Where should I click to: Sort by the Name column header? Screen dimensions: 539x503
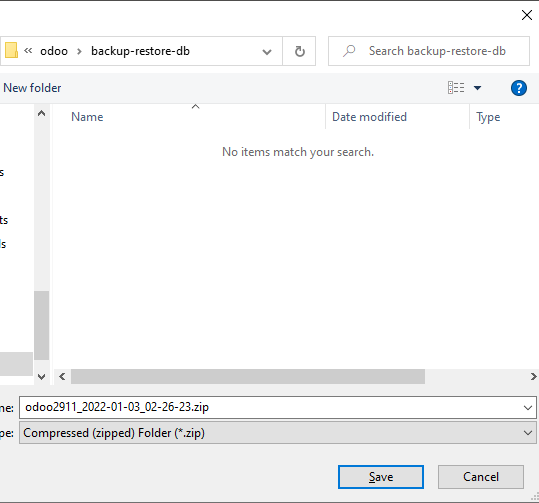click(87, 117)
